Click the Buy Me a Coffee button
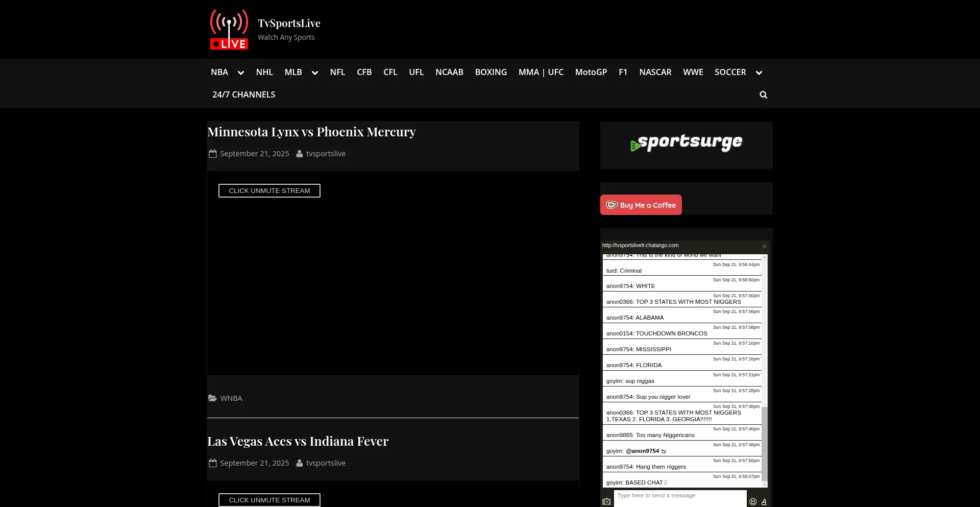The height and width of the screenshot is (507, 980). pyautogui.click(x=641, y=205)
